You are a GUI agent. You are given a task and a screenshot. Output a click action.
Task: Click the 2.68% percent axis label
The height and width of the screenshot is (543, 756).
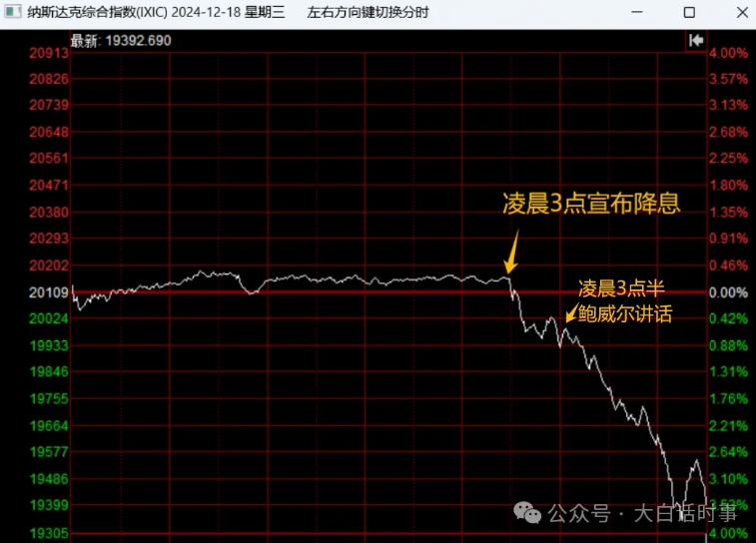[x=728, y=132]
